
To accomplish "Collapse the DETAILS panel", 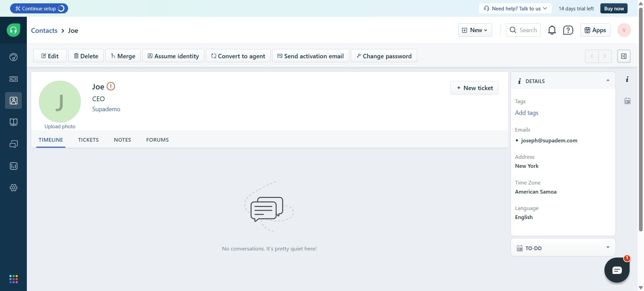I will pyautogui.click(x=608, y=81).
